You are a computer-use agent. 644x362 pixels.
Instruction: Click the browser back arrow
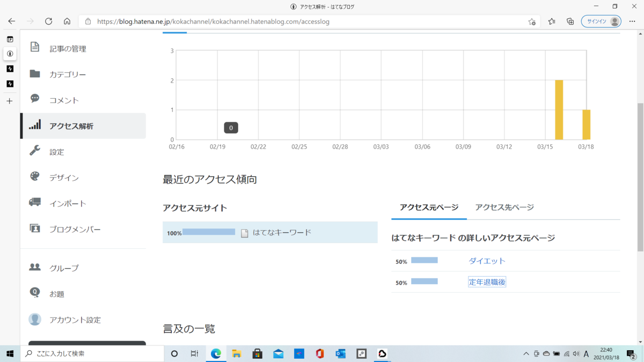[12, 21]
